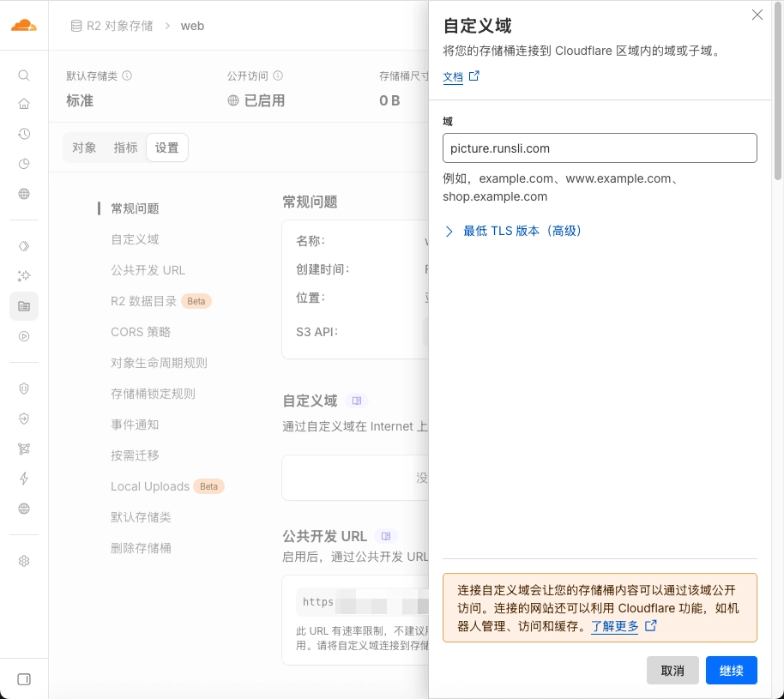
Task: Close the 自定义域 panel
Action: click(757, 15)
